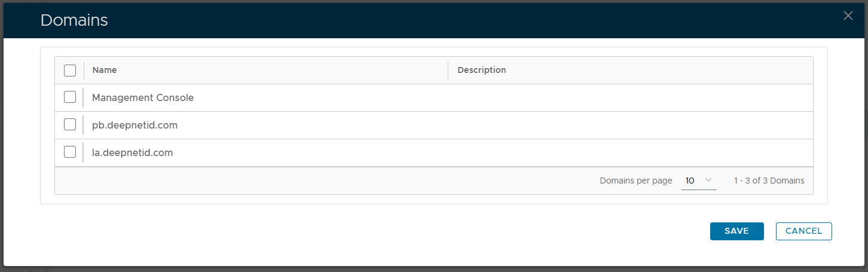Screen dimensions: 868x272
Task: Click the divider between Name and Description columns
Action: click(x=448, y=70)
